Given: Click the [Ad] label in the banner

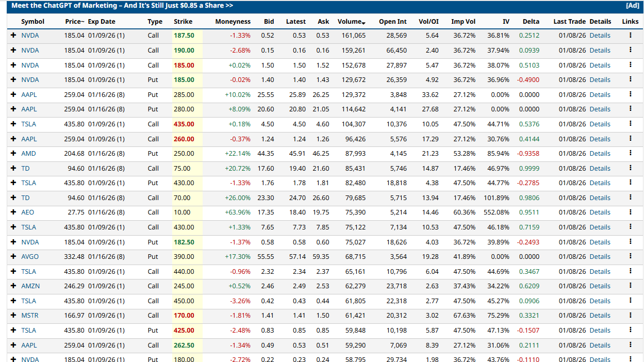Looking at the screenshot, I should point(632,6).
